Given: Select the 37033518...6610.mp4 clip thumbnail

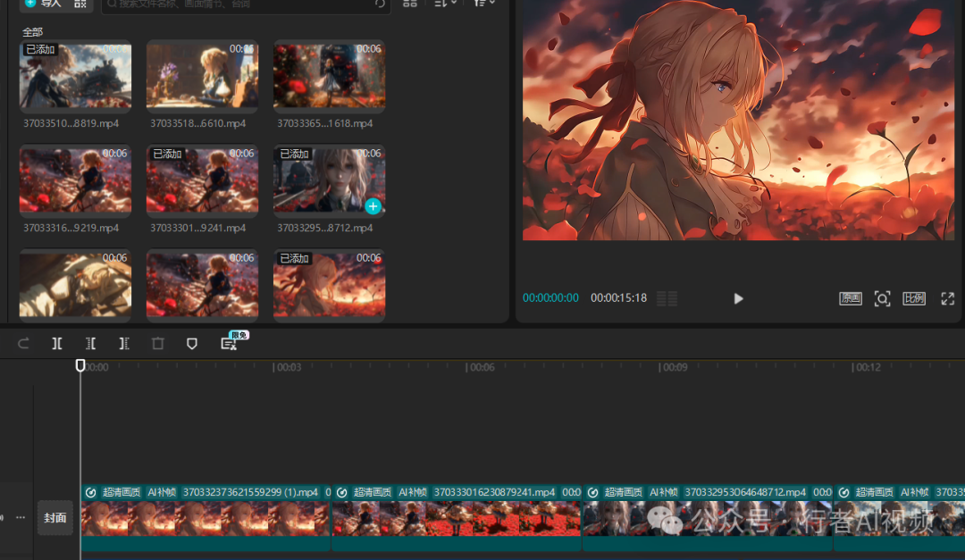Looking at the screenshot, I should click(x=203, y=76).
